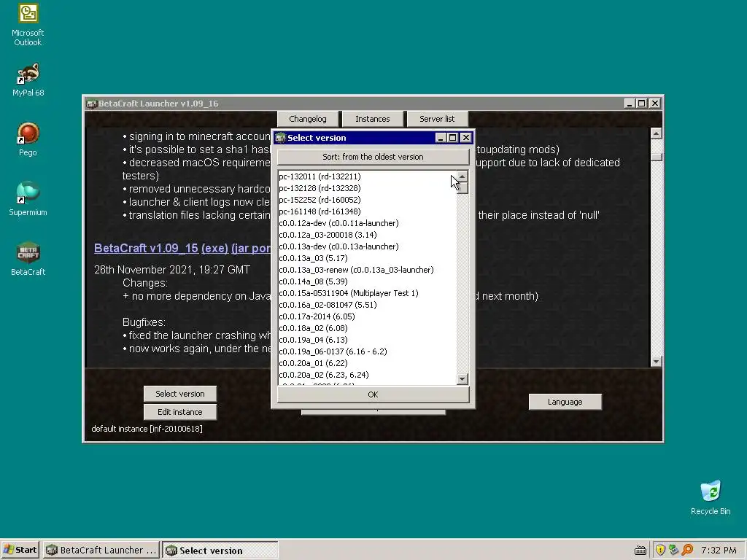Click changelog scrollbar up arrow in launcher
747x560 pixels.
656,134
